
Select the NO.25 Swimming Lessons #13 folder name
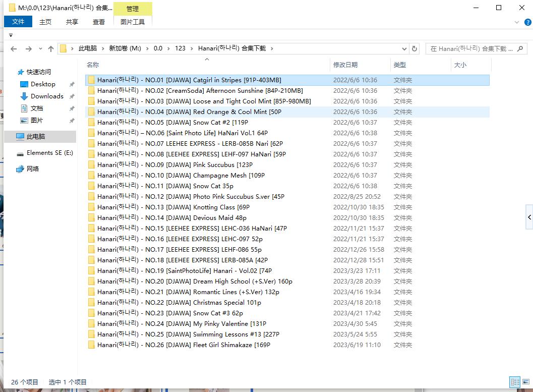[x=188, y=334]
